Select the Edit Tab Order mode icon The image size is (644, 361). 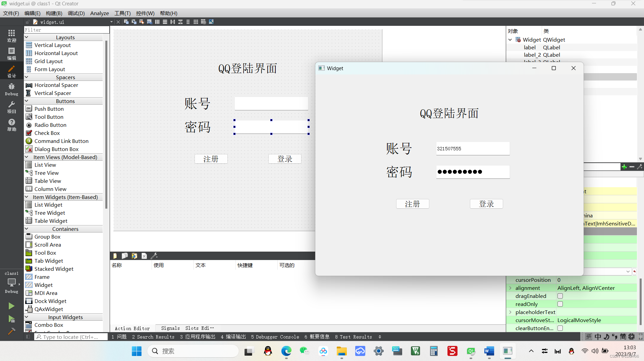coord(149,21)
